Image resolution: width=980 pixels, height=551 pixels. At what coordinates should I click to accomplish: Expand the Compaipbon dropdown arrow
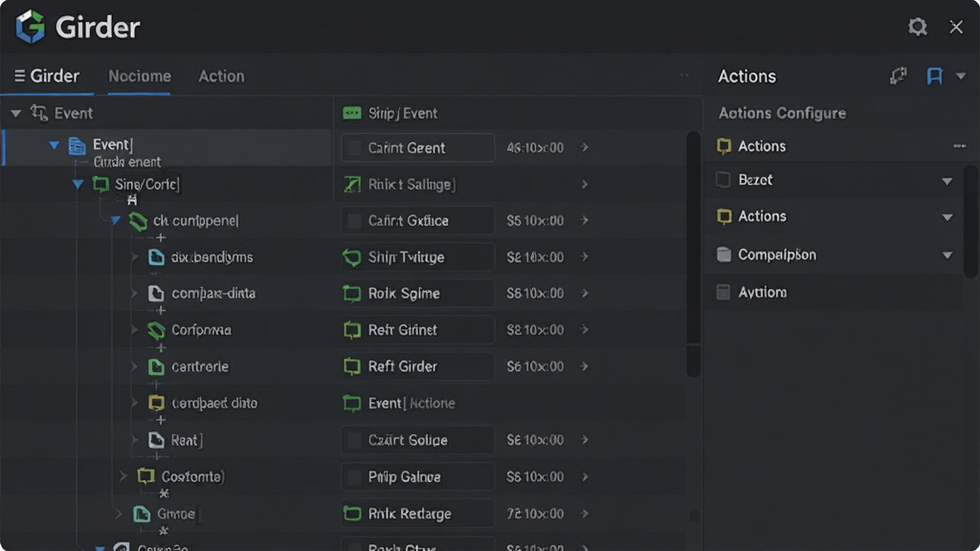pyautogui.click(x=947, y=254)
